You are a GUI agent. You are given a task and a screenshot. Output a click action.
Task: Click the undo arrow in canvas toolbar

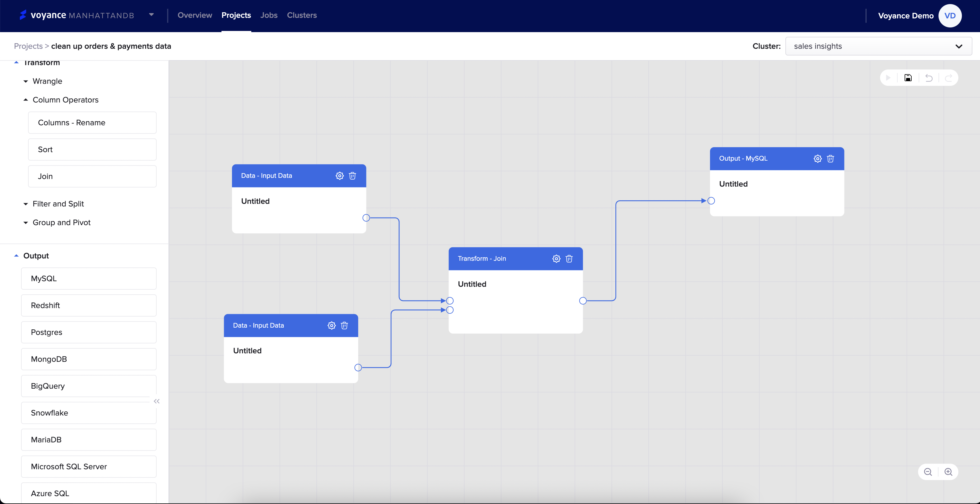click(929, 78)
